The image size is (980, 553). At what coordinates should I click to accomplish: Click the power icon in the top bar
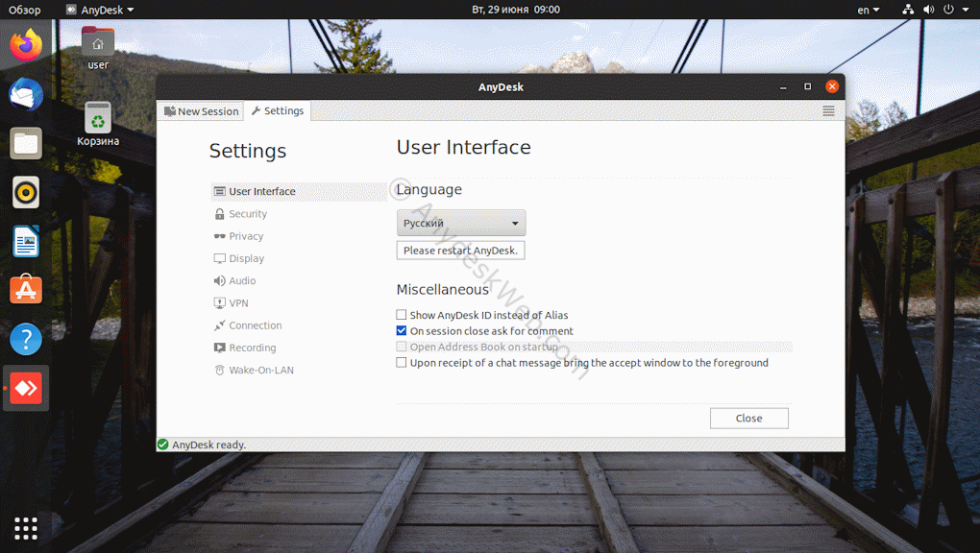[948, 10]
